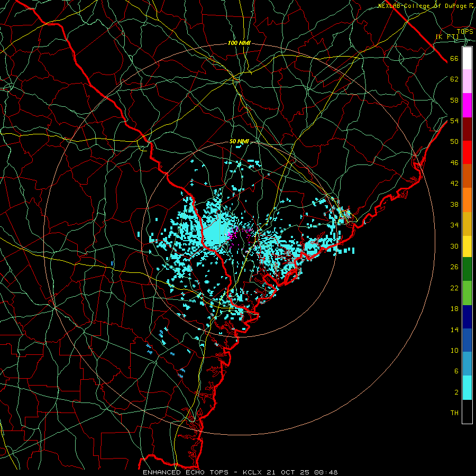476x476 pixels.
Task: Click the legend value "14"
Action: [454, 329]
